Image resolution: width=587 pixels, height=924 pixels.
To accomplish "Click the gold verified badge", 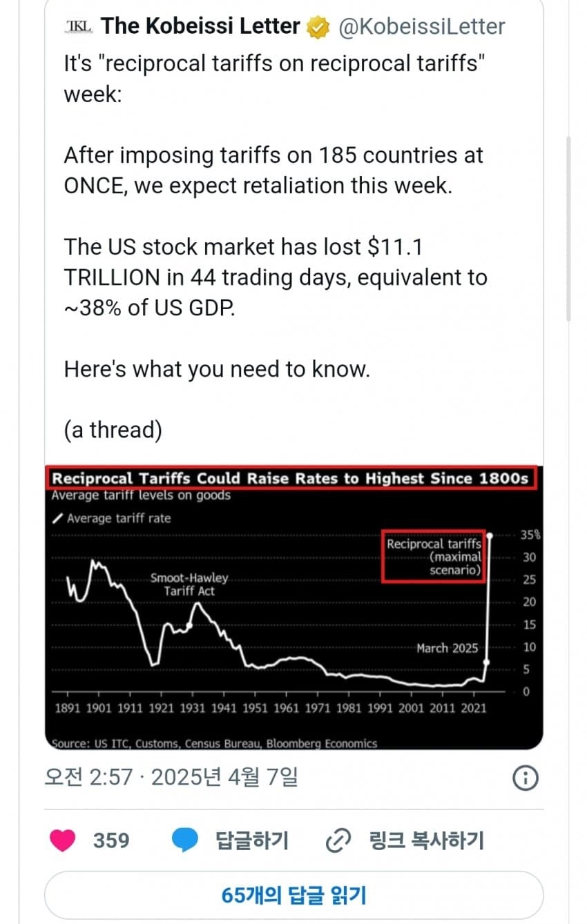I will pyautogui.click(x=318, y=28).
